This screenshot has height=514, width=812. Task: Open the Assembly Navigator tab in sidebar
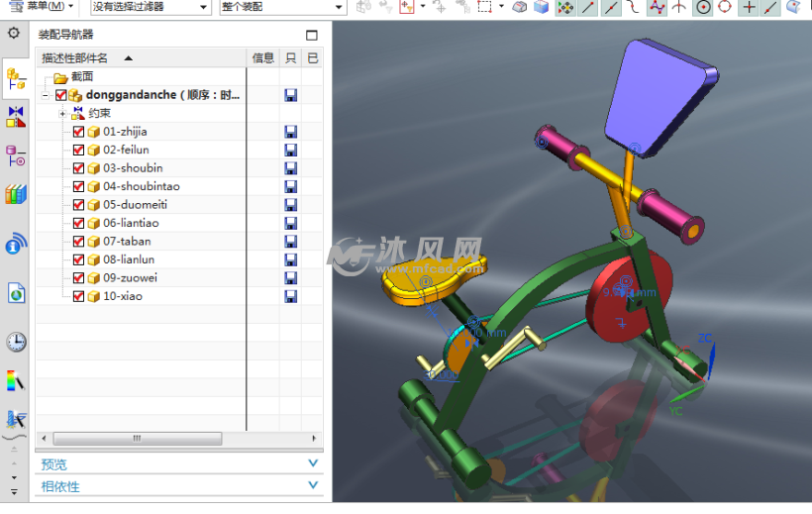tap(16, 75)
